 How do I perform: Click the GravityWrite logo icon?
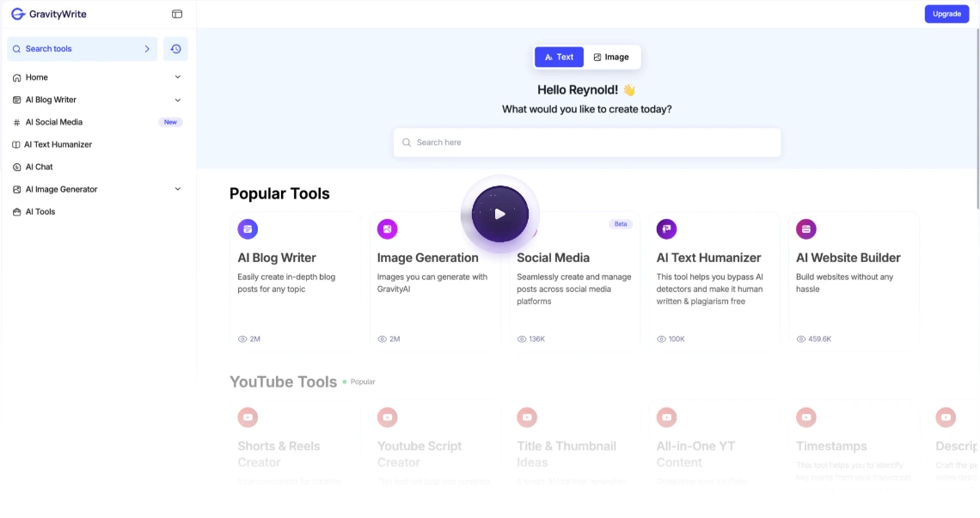pos(18,14)
